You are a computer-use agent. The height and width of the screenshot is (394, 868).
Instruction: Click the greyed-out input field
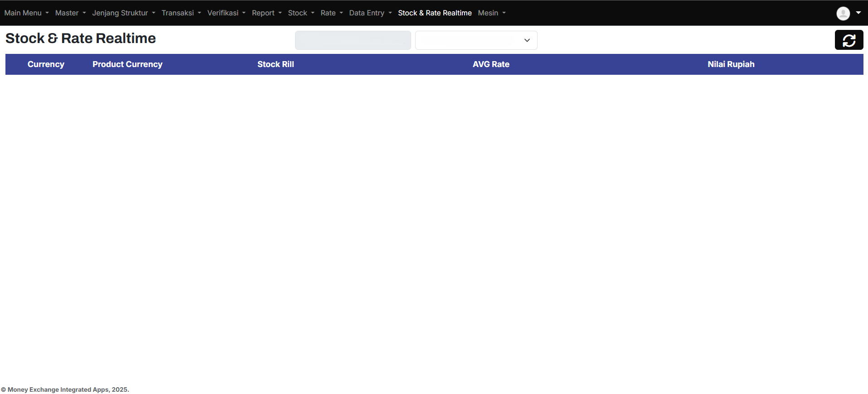click(x=353, y=40)
